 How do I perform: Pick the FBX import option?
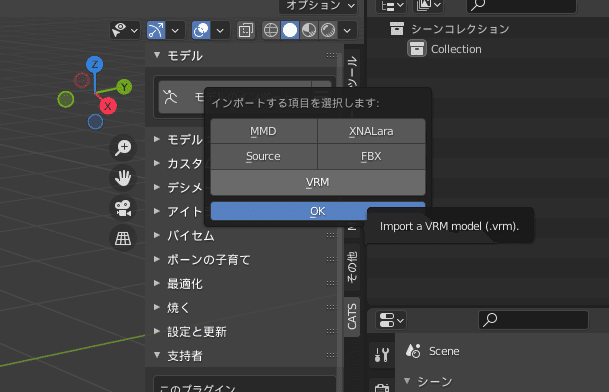[x=371, y=157]
